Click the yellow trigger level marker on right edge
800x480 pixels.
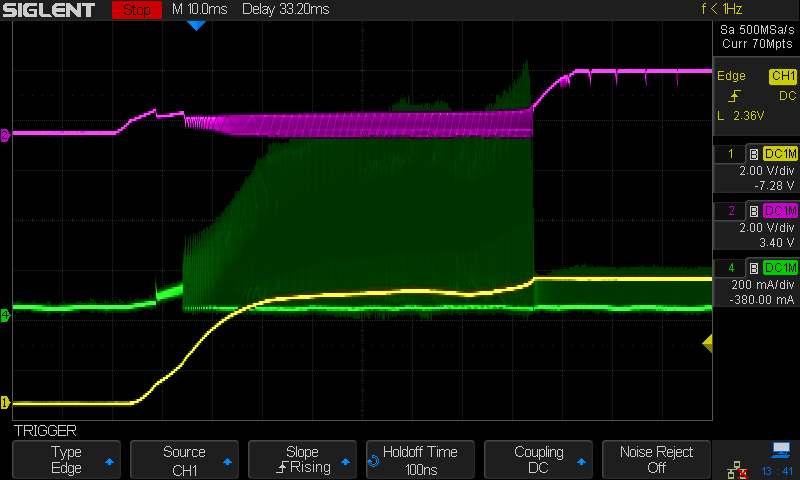(707, 343)
